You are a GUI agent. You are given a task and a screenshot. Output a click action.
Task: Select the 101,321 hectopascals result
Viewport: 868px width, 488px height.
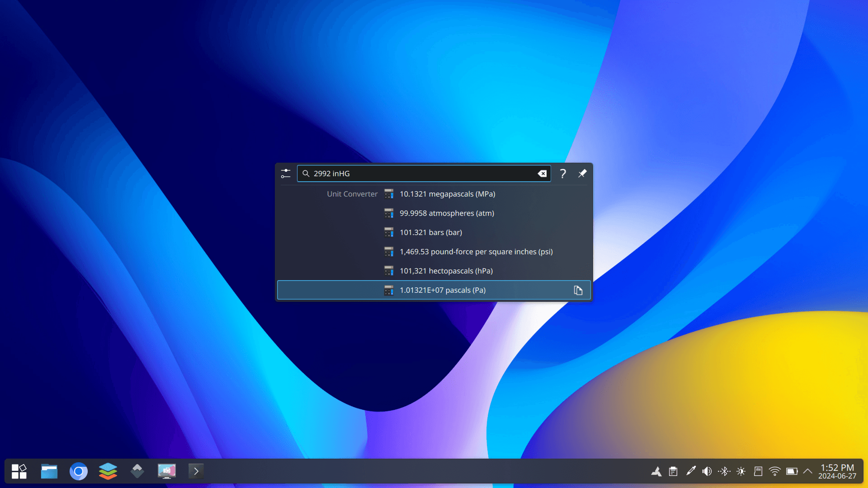pos(434,271)
